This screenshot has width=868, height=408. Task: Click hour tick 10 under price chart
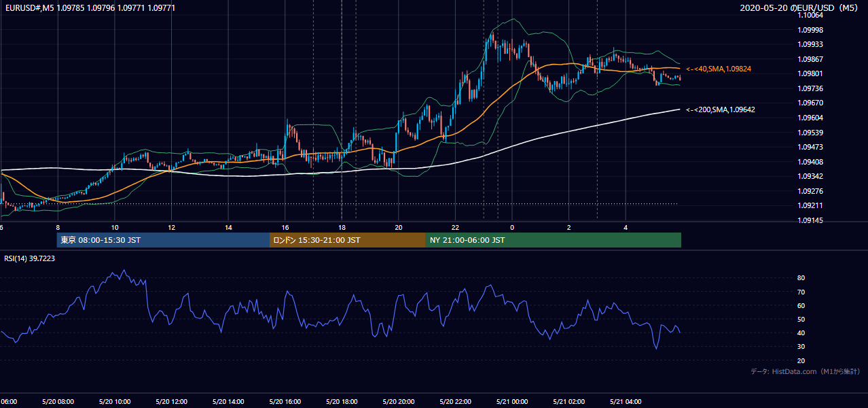pos(115,227)
